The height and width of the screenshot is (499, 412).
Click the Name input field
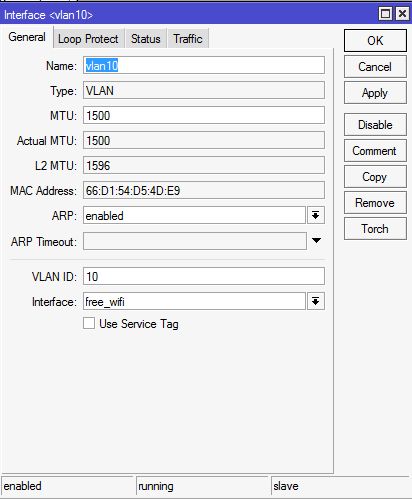(204, 65)
